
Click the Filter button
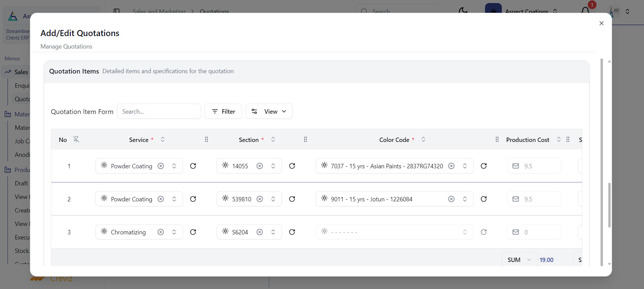pyautogui.click(x=223, y=111)
